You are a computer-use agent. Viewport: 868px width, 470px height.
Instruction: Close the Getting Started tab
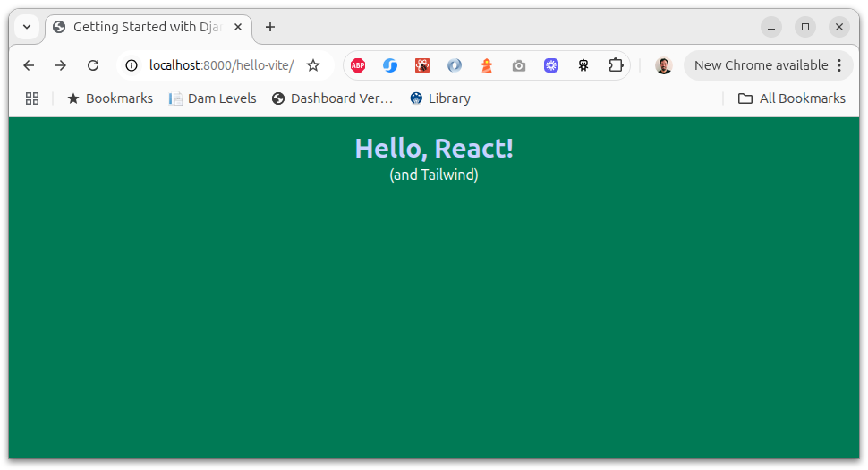click(x=240, y=27)
